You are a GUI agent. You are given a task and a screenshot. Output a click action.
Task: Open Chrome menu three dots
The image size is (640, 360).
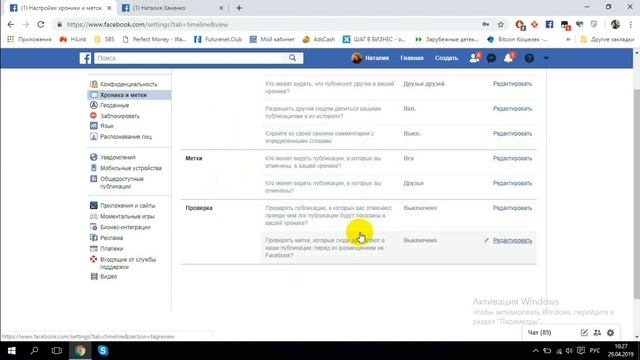click(x=631, y=24)
